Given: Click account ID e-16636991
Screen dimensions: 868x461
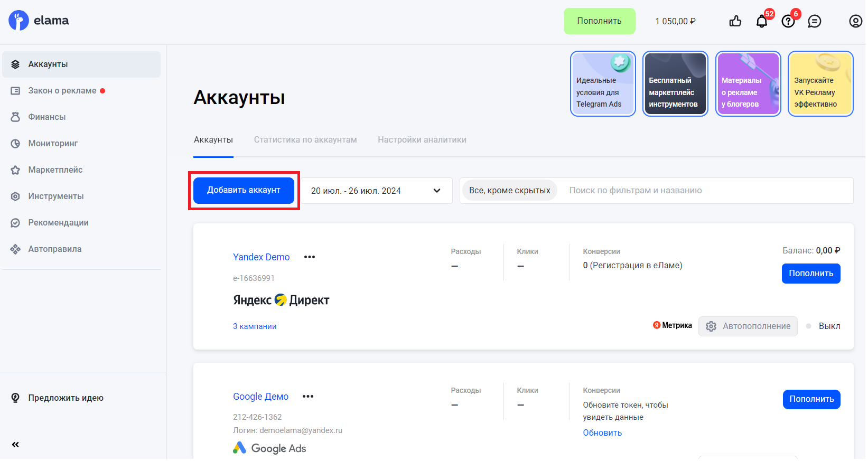Looking at the screenshot, I should (254, 278).
